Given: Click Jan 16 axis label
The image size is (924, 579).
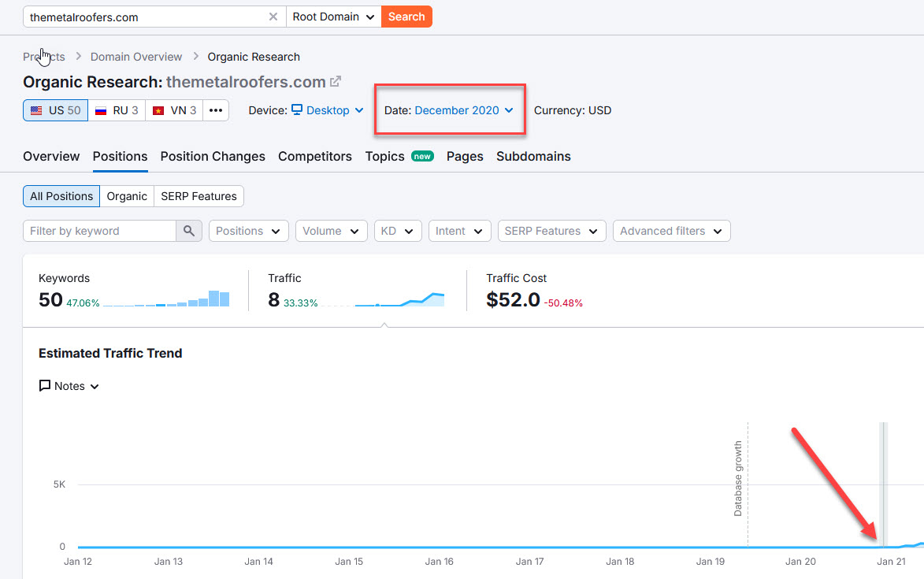Looking at the screenshot, I should [x=439, y=562].
